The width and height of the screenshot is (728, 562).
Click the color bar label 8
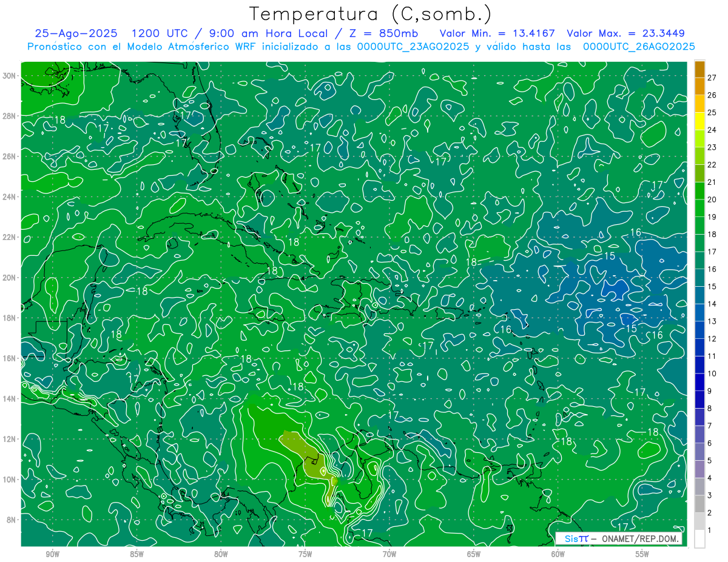[x=710, y=409]
